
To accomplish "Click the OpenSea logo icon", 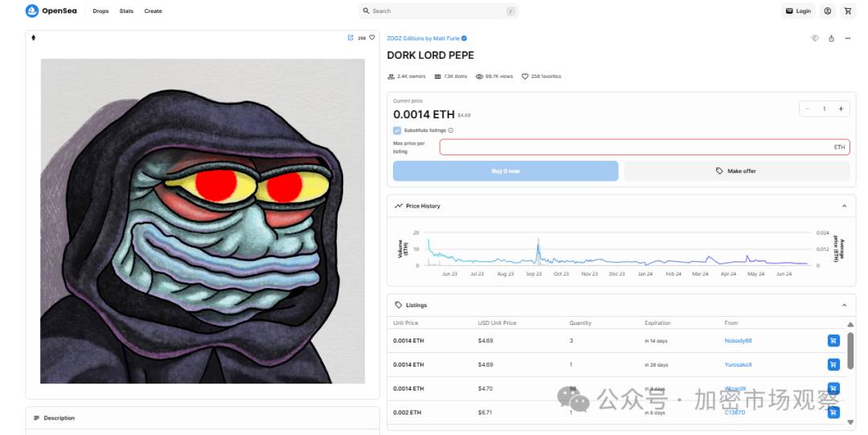I will point(32,11).
